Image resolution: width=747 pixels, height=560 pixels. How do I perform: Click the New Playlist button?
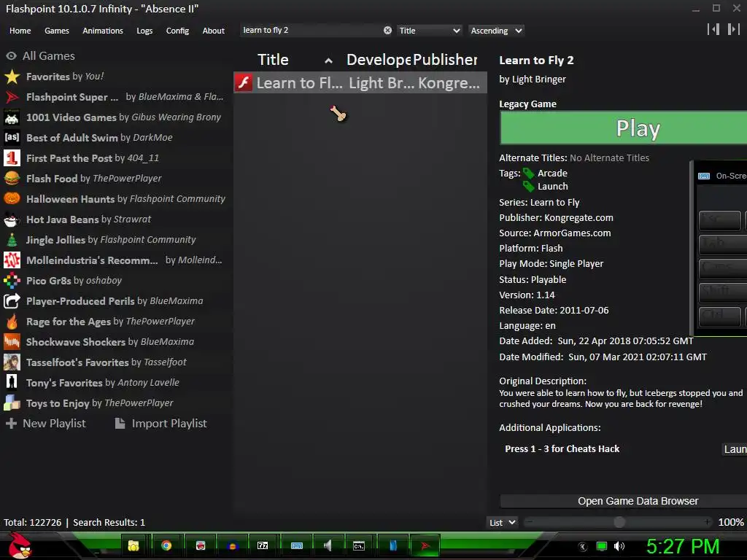pyautogui.click(x=46, y=424)
